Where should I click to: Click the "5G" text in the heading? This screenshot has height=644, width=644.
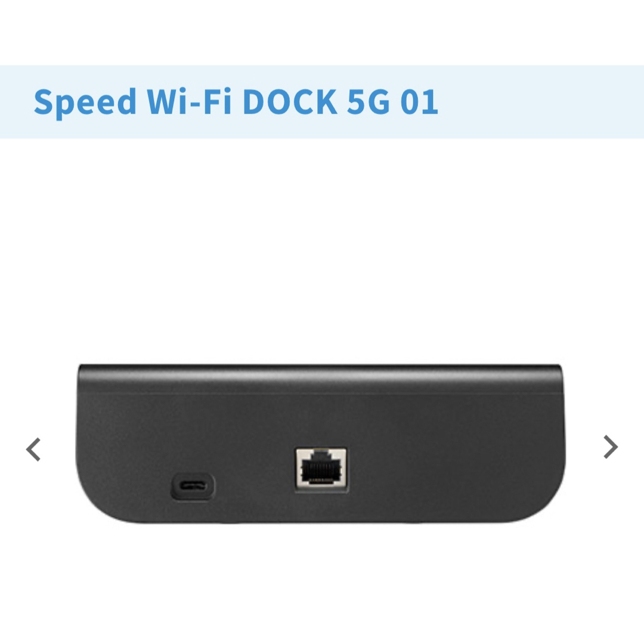(x=369, y=101)
